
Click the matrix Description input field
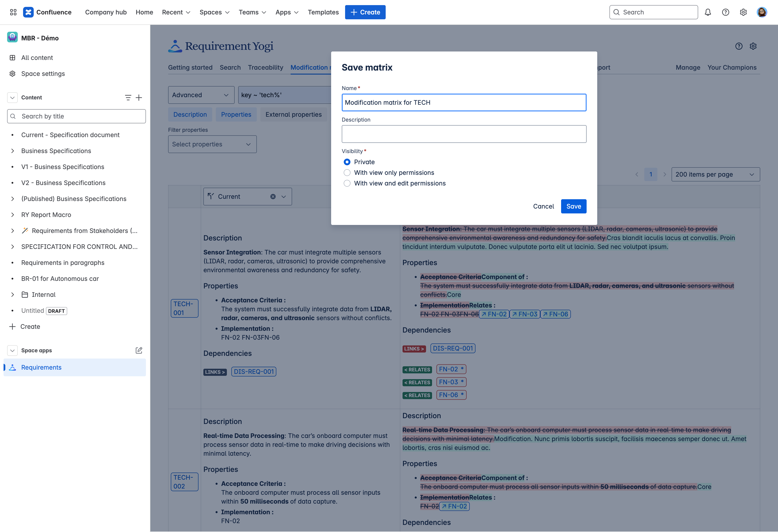[x=464, y=134]
